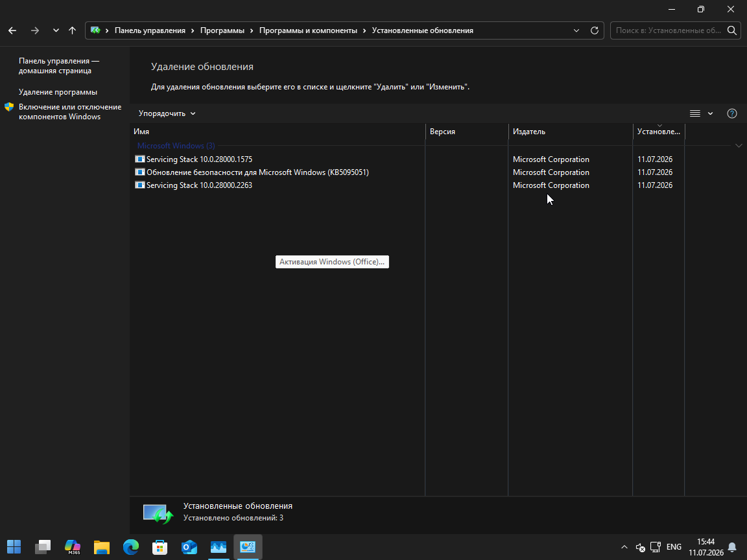Screen dimensions: 747x560
Task: Expand breadcrumb chevron after Панель управления
Action: tap(193, 30)
